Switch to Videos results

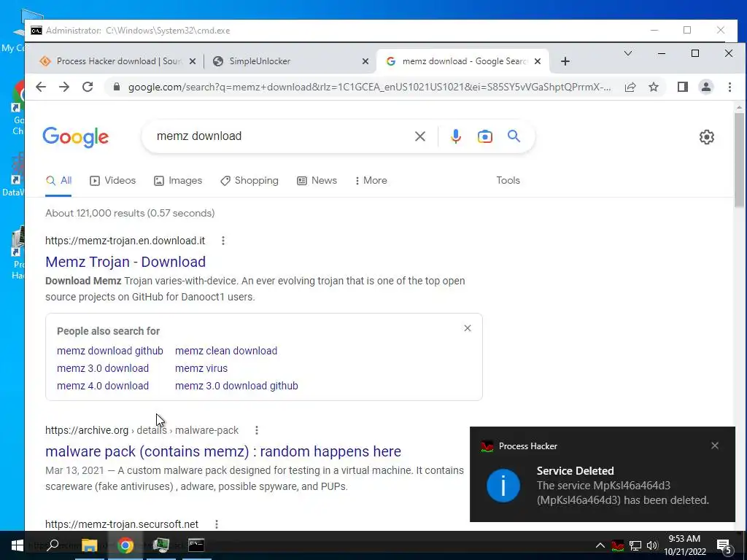click(113, 181)
